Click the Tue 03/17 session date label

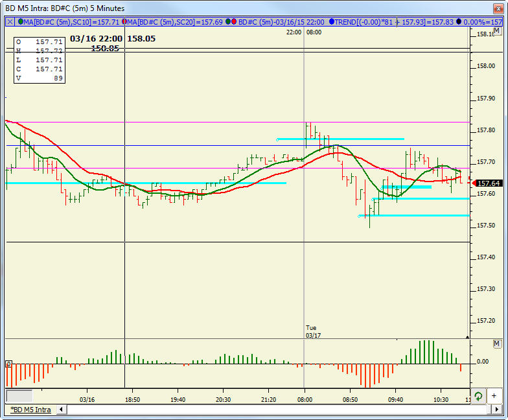click(x=314, y=332)
